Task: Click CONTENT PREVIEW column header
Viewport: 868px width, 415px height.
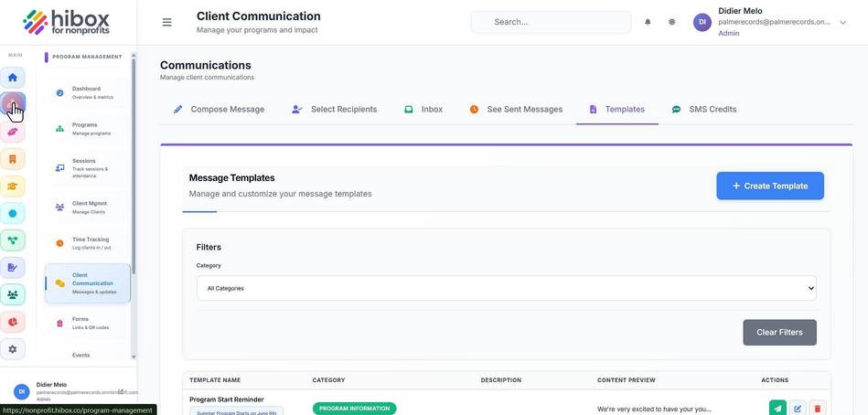Action: pyautogui.click(x=627, y=380)
